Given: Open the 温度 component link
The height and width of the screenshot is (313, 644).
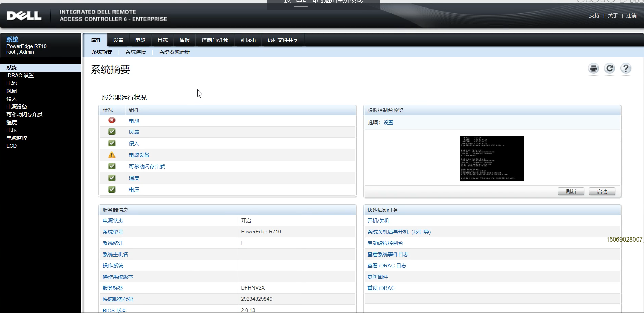Looking at the screenshot, I should point(134,178).
